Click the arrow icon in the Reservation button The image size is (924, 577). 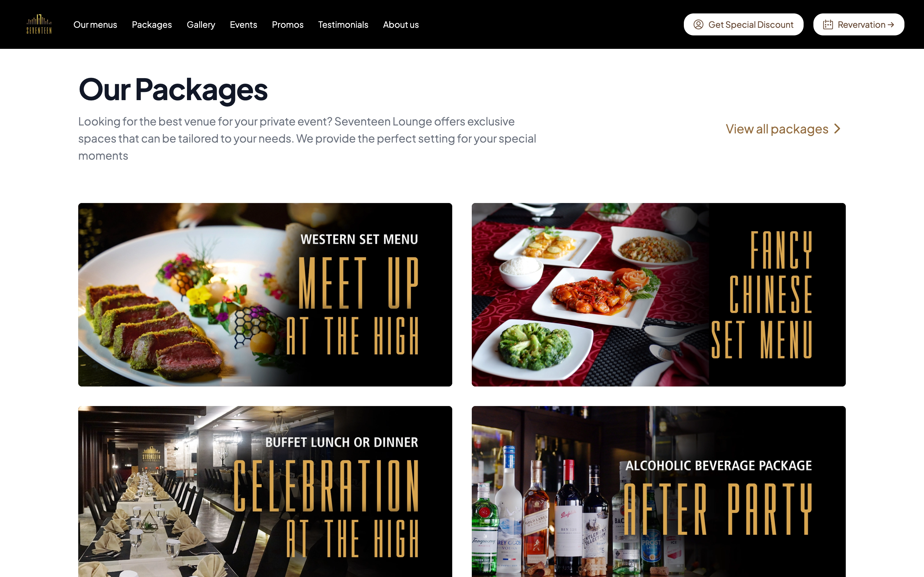click(891, 24)
